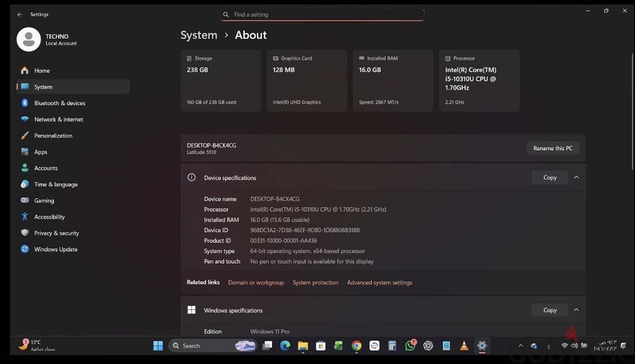Viewport: 635px width, 364px height.
Task: Open Privacy & security settings
Action: [73, 233]
